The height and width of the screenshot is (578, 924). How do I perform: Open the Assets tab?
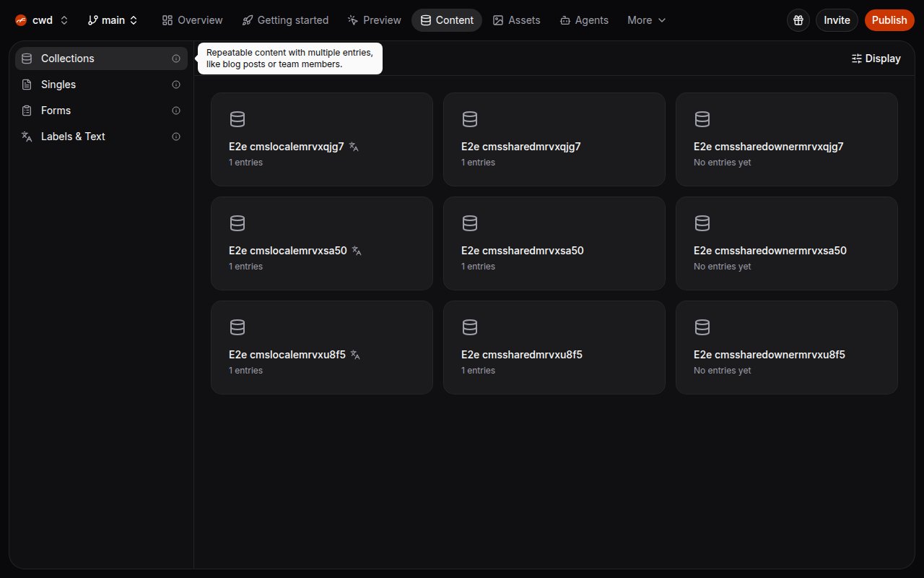(516, 20)
